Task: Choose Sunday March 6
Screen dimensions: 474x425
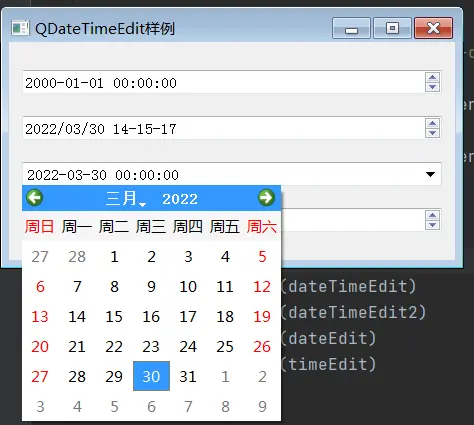Action: tap(40, 287)
